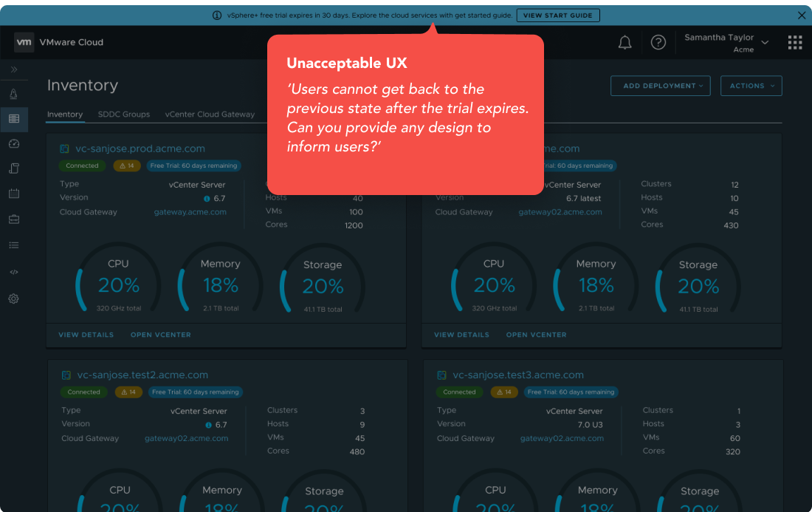Click the Connected badge on test3 card
The height and width of the screenshot is (512, 812).
tap(459, 392)
